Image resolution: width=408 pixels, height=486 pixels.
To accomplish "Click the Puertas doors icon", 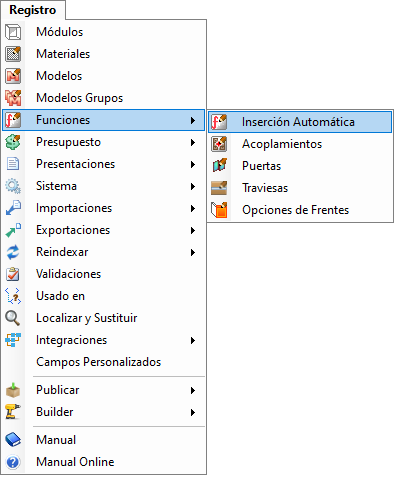I will [x=219, y=166].
